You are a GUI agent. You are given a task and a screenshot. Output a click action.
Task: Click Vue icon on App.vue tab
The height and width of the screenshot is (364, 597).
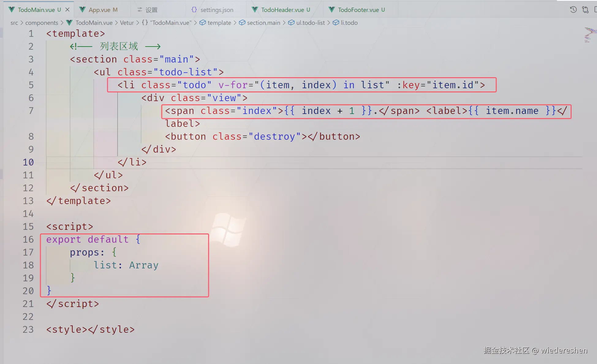[82, 10]
